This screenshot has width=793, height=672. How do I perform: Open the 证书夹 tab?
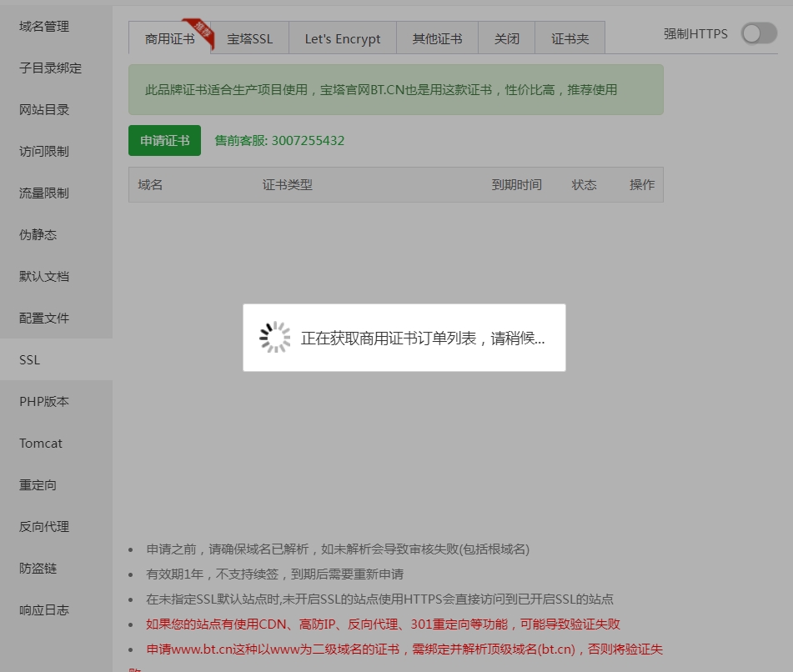point(570,38)
